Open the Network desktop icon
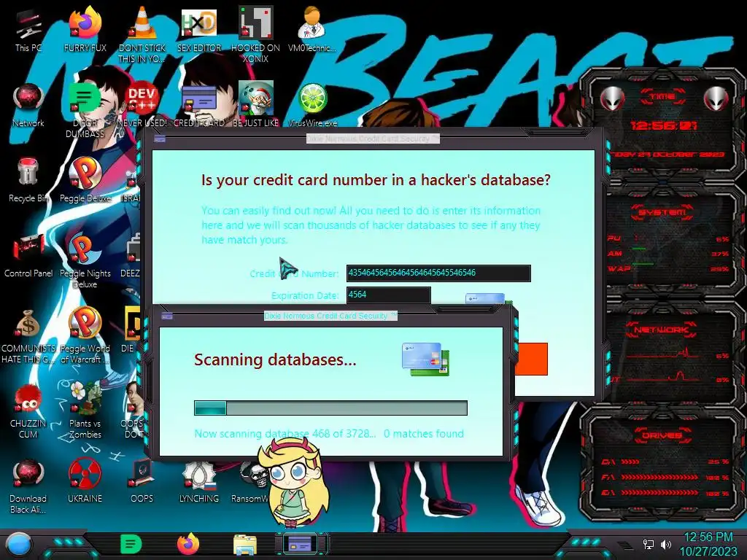 click(x=28, y=106)
